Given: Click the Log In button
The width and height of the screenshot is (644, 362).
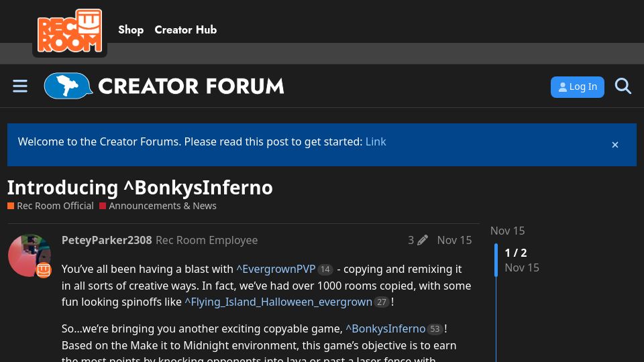Looking at the screenshot, I should click(577, 87).
